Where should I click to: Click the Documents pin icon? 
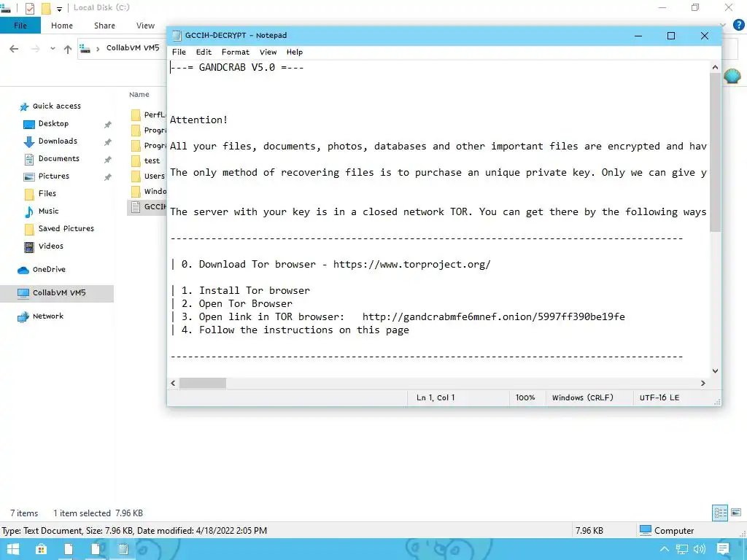click(108, 160)
